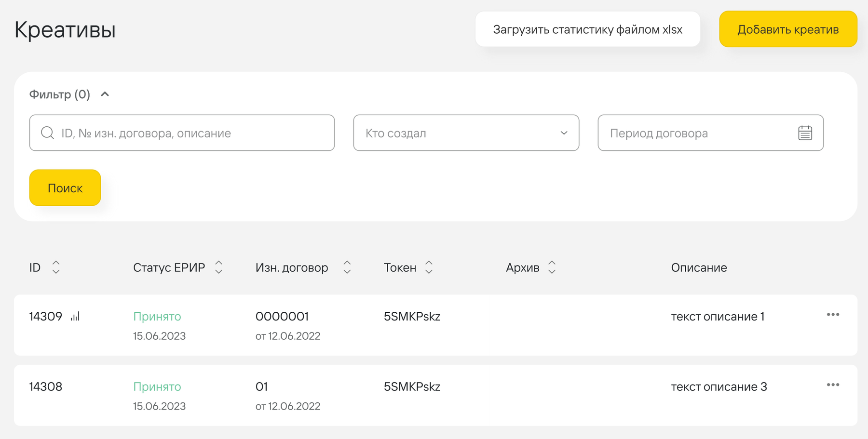Click Загрузить статистику файлом xlsx button
The height and width of the screenshot is (439, 868).
point(587,29)
